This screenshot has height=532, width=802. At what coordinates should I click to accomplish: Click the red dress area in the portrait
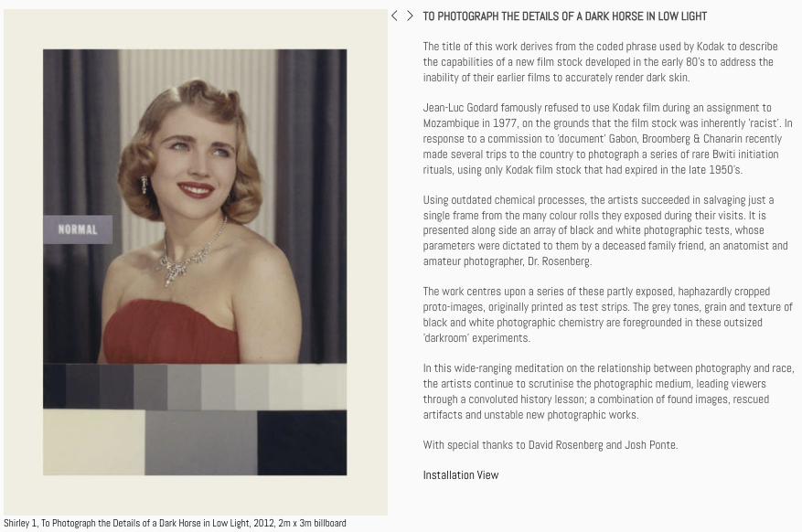pyautogui.click(x=171, y=332)
